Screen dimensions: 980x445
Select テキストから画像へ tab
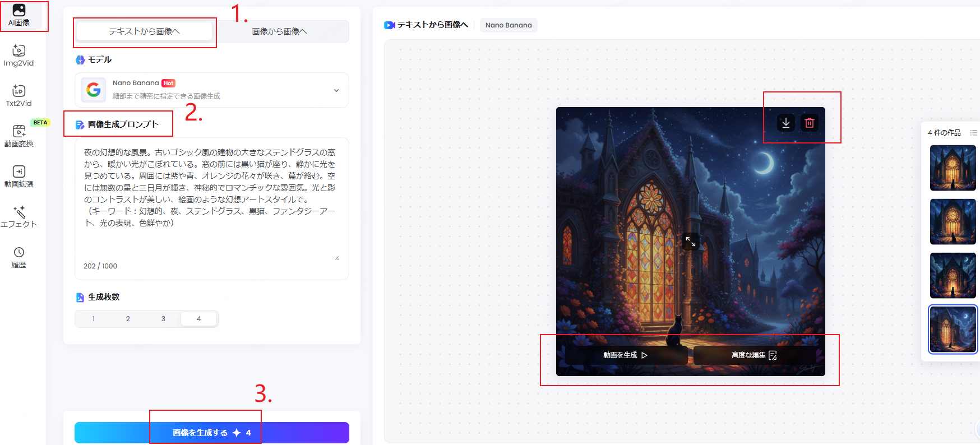145,31
